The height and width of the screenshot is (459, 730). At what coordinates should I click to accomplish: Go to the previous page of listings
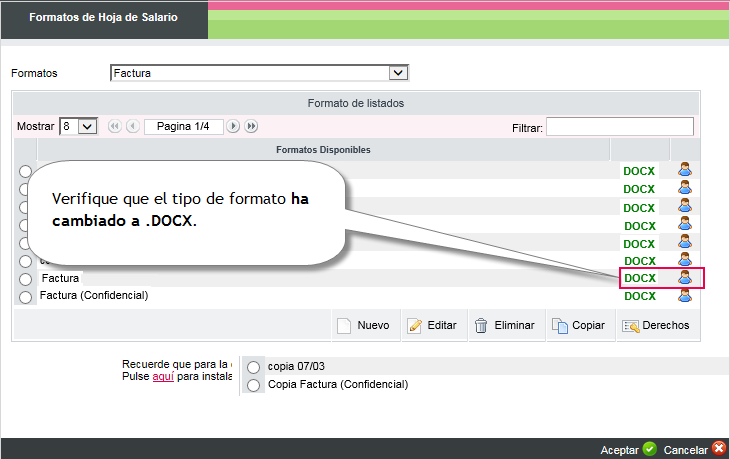133,126
